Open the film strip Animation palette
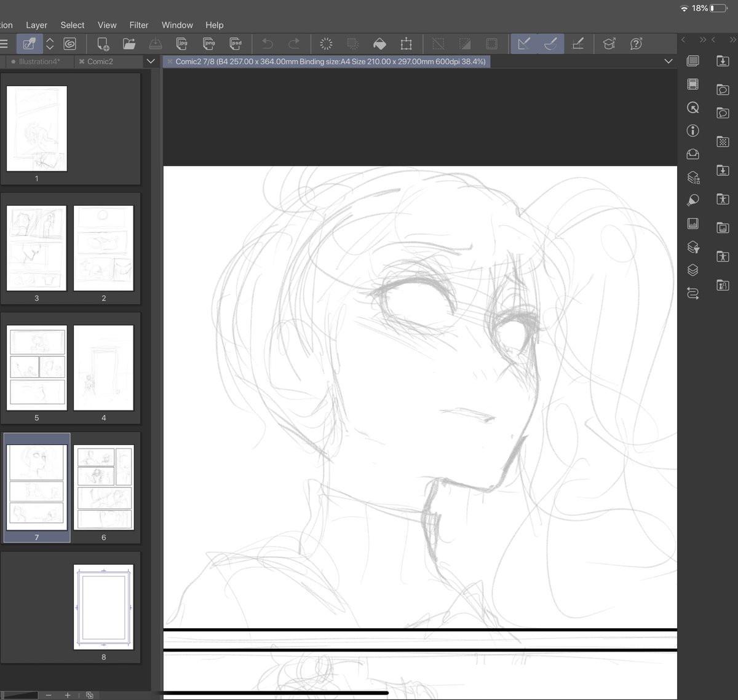Viewport: 738px width, 700px height. tap(693, 84)
